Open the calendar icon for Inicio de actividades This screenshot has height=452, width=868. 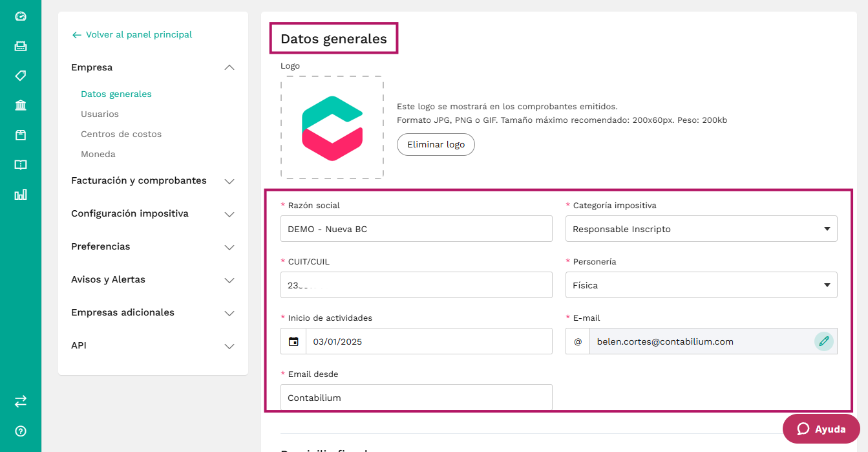coord(293,341)
